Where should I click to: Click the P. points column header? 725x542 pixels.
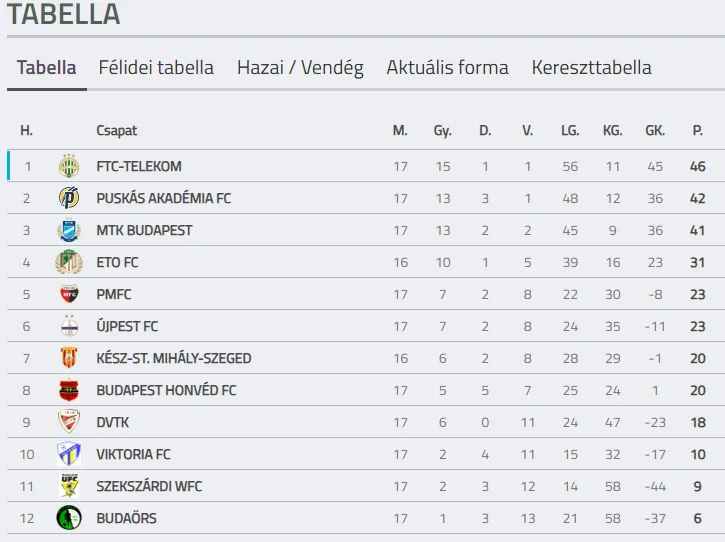[x=697, y=130]
